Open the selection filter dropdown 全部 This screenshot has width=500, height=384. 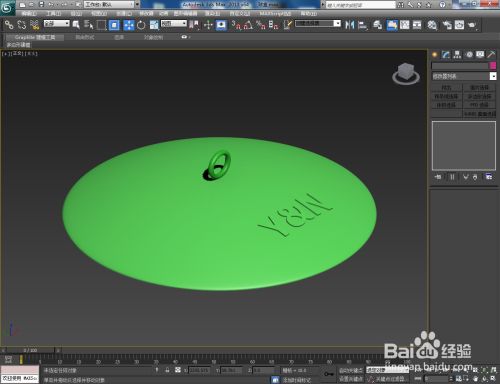point(57,24)
